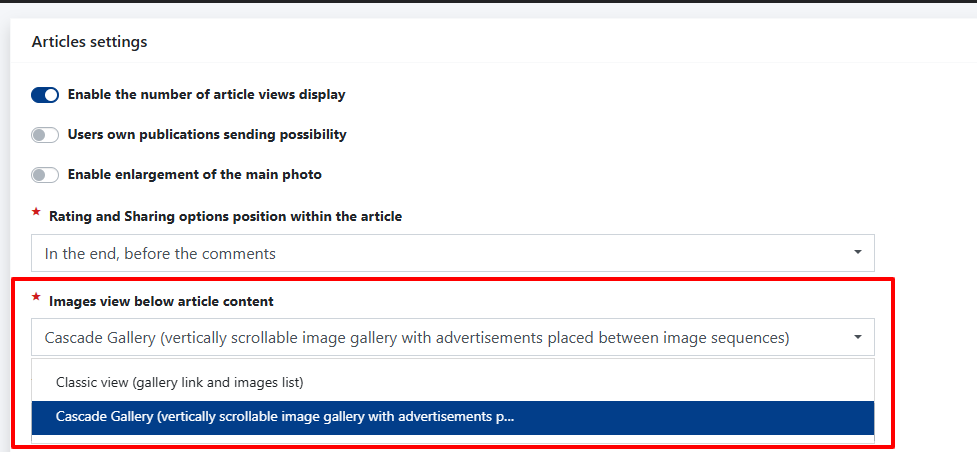Image resolution: width=977 pixels, height=452 pixels.
Task: Collapse the Images view dropdown arrow
Action: point(857,338)
